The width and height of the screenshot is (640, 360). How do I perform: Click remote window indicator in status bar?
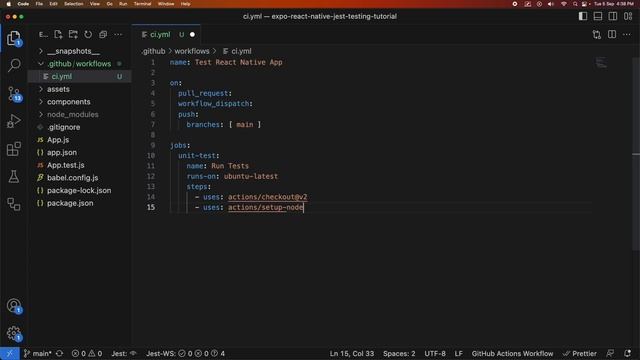tap(9, 353)
